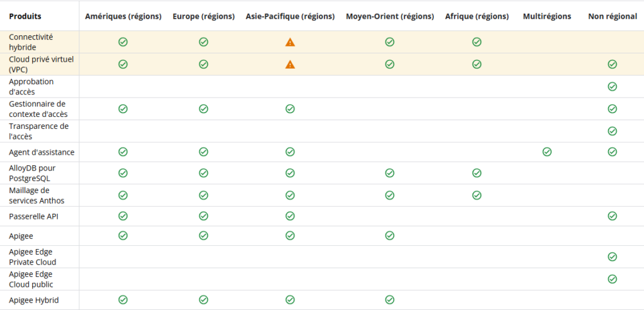Click Maillage de services Anthos checkmark under Amériques
This screenshot has height=310, width=644.
123,195
